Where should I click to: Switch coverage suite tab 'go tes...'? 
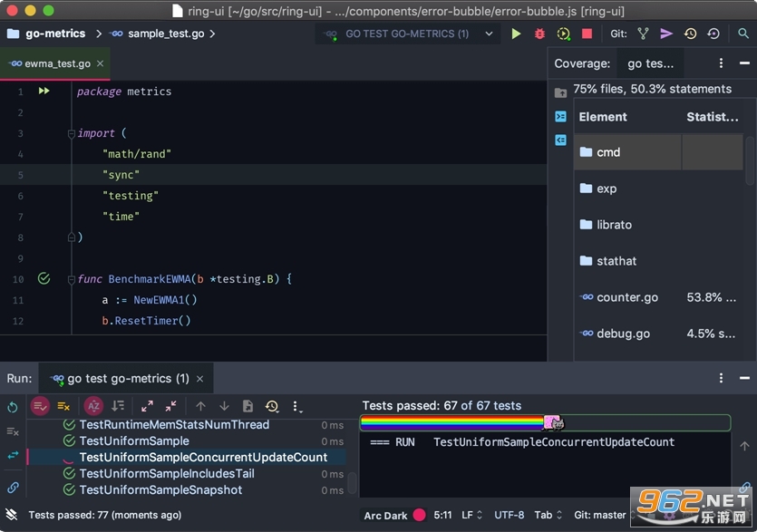coord(650,63)
